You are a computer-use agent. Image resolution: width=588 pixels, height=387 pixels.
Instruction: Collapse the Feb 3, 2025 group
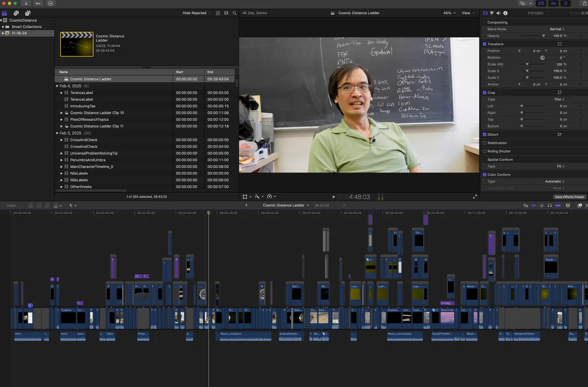pos(57,133)
